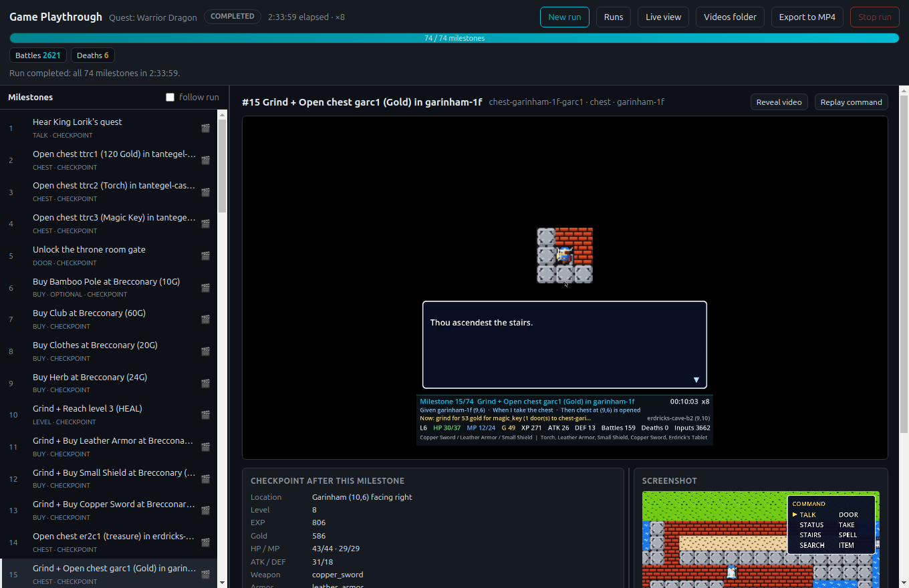Open the clip icon on the Buy Club row
Viewport: 909px width, 588px height.
click(x=206, y=319)
